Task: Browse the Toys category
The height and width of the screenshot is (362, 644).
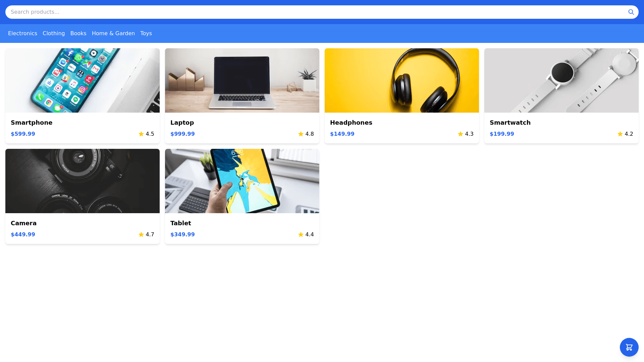Action: point(146,34)
